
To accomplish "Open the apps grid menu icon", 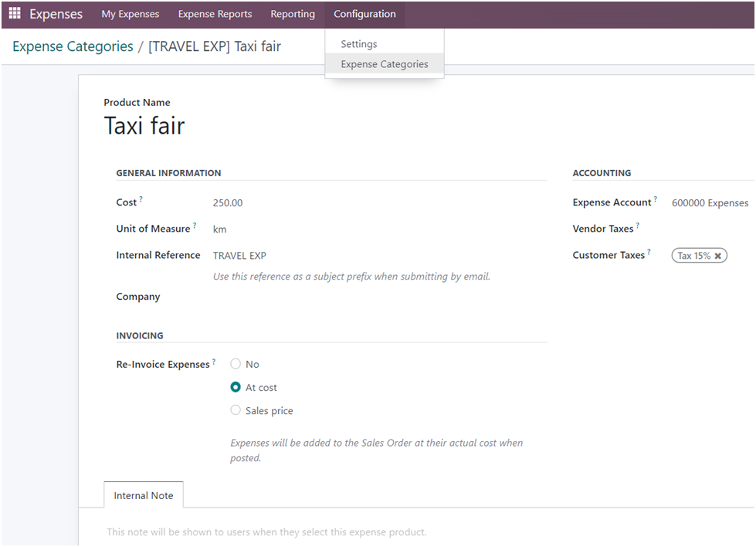I will (x=15, y=14).
